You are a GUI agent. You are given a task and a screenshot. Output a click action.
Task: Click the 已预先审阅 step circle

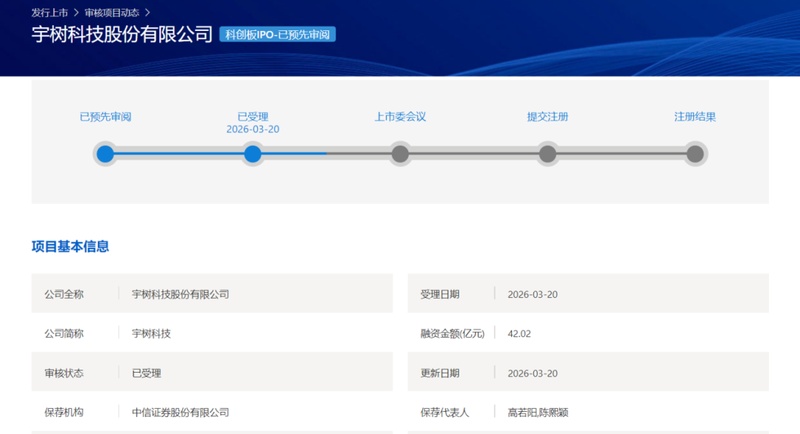tap(105, 154)
